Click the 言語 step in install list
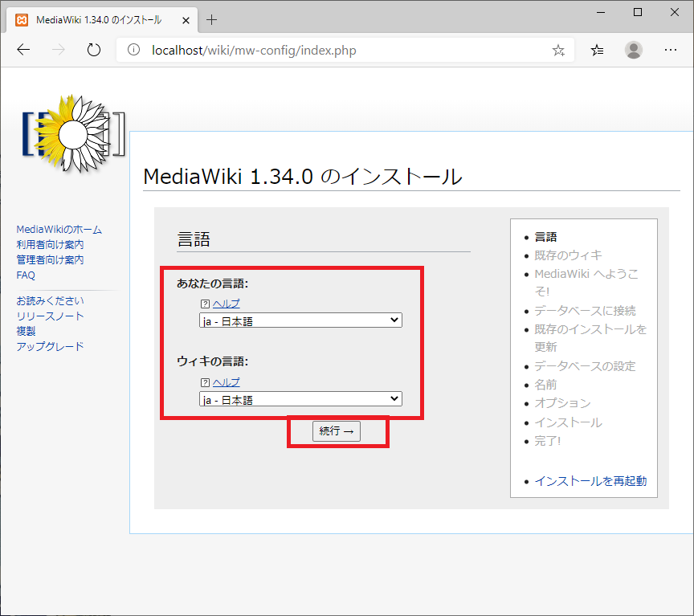The height and width of the screenshot is (616, 694). 545,237
